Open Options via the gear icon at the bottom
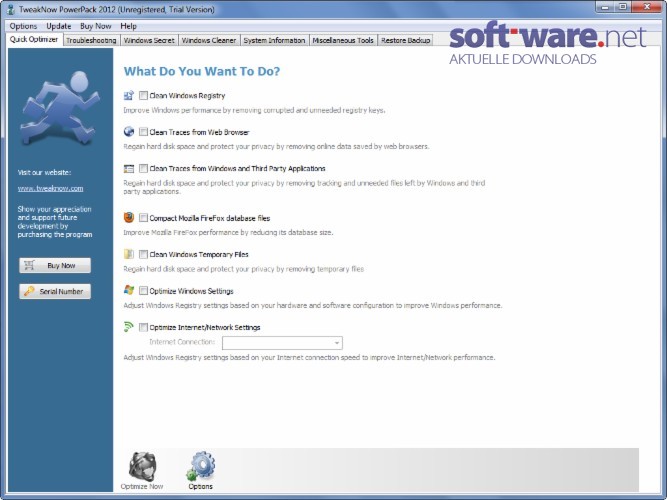This screenshot has width=667, height=500. (201, 466)
